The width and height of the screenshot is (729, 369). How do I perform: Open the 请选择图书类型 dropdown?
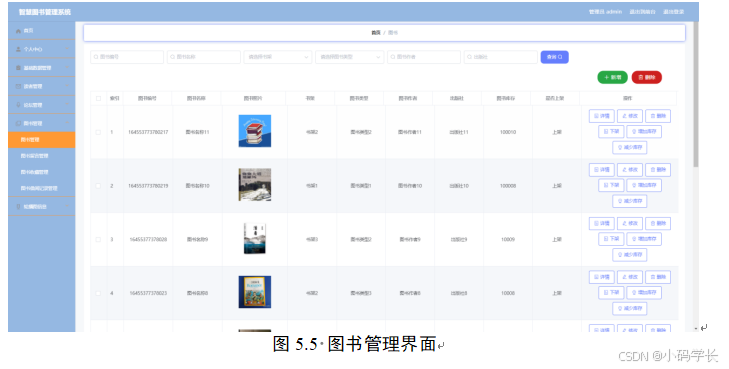349,57
